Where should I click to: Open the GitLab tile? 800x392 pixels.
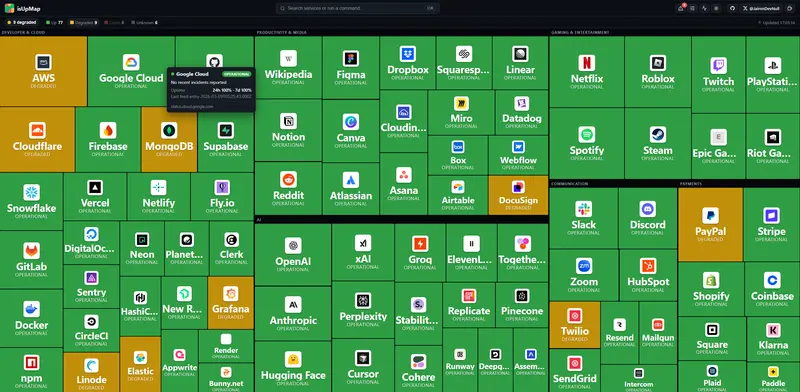(31, 260)
